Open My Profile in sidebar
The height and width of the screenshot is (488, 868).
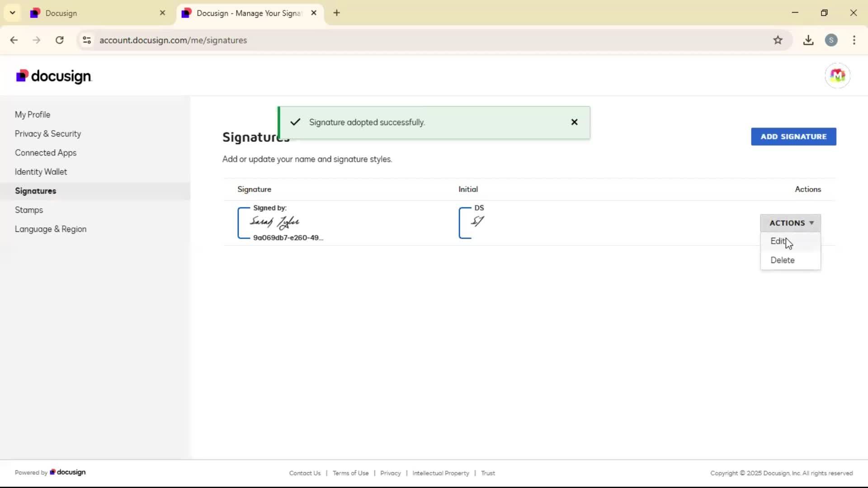pos(33,115)
